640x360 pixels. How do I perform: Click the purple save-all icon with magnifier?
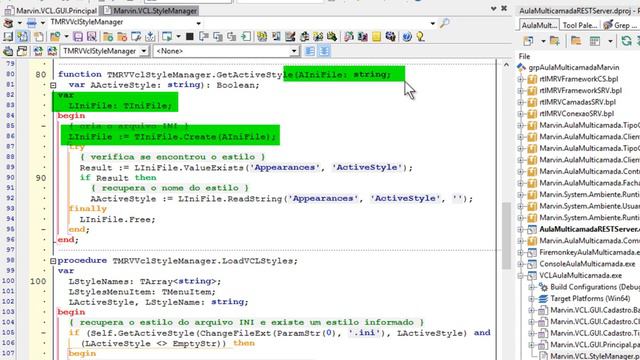point(91,37)
